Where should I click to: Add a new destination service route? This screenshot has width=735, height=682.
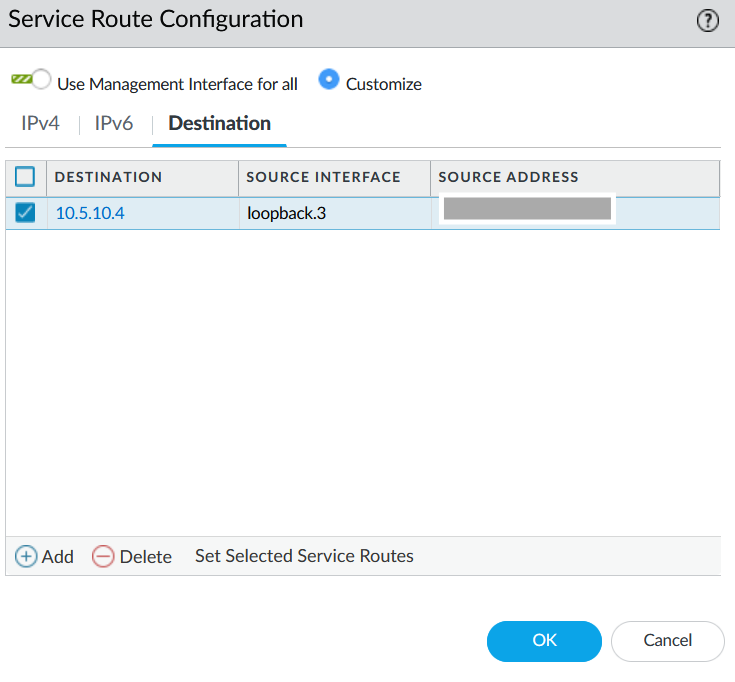coord(45,556)
